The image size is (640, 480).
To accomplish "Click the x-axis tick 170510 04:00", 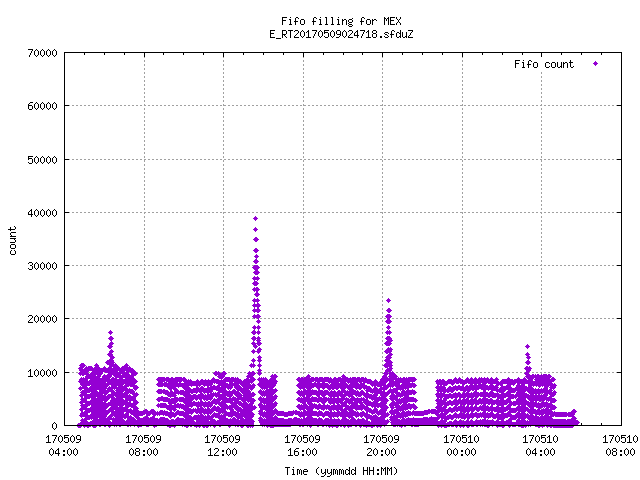I will coord(540,446).
